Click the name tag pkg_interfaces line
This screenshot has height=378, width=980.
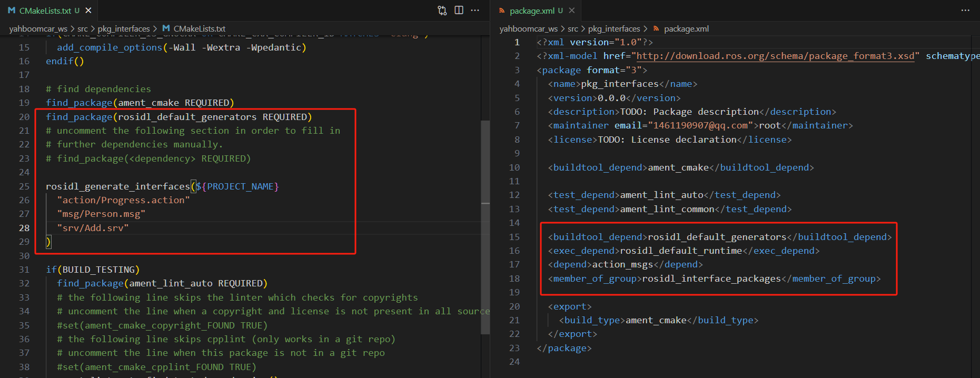coord(622,84)
